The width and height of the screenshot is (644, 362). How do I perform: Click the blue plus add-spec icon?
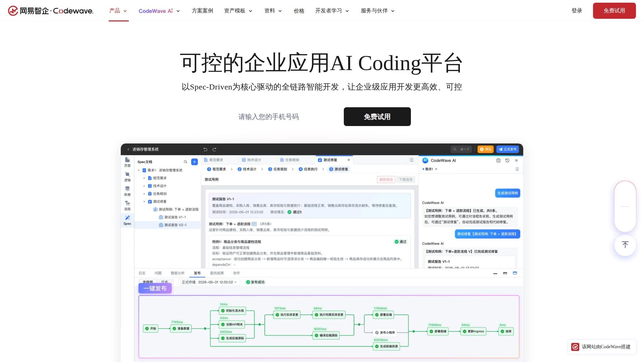[x=194, y=162]
